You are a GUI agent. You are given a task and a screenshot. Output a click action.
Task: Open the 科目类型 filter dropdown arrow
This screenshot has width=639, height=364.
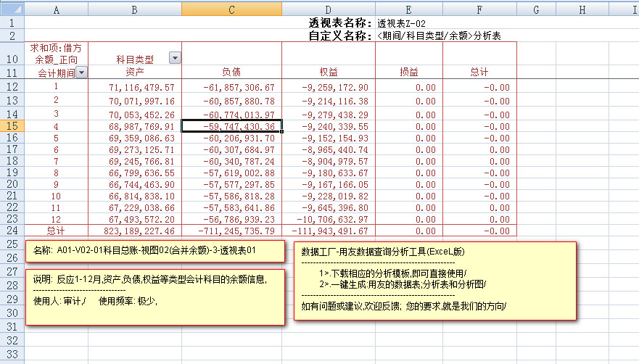pos(175,59)
